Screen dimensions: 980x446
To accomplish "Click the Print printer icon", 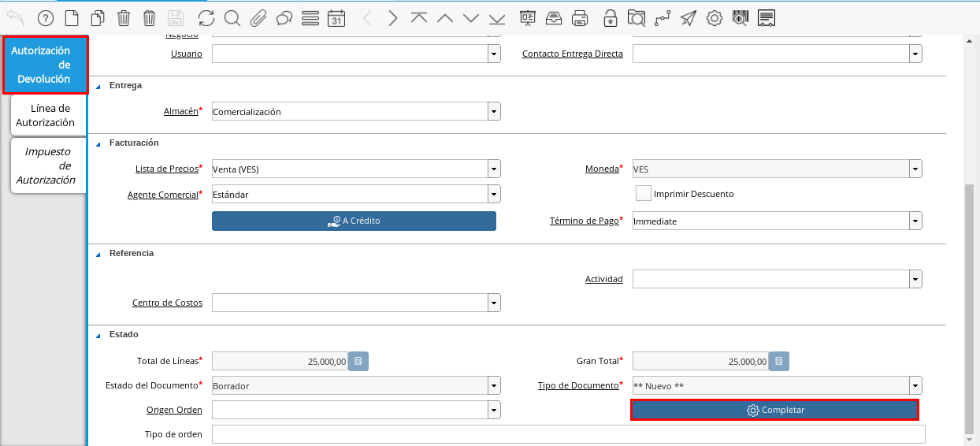I will pos(580,17).
